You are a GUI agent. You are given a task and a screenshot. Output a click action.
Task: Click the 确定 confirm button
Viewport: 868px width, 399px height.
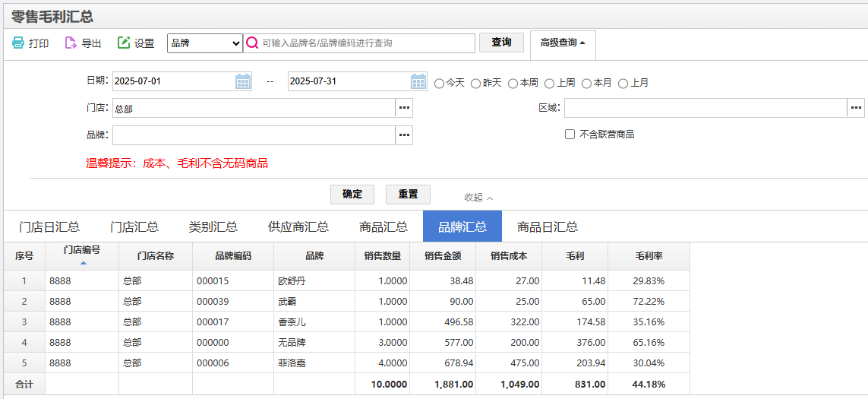pyautogui.click(x=352, y=195)
